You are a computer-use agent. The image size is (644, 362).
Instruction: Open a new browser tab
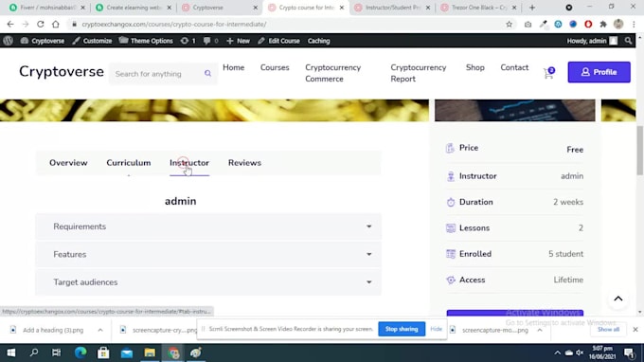tap(532, 8)
